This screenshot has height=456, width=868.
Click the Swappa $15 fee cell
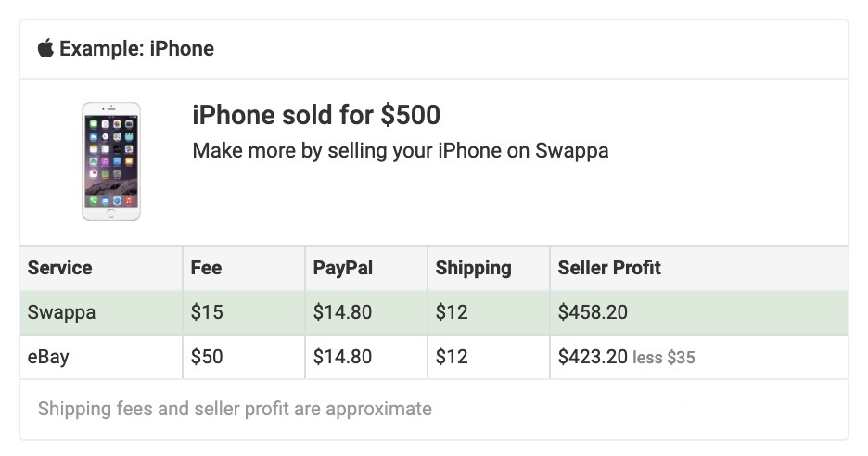click(244, 312)
